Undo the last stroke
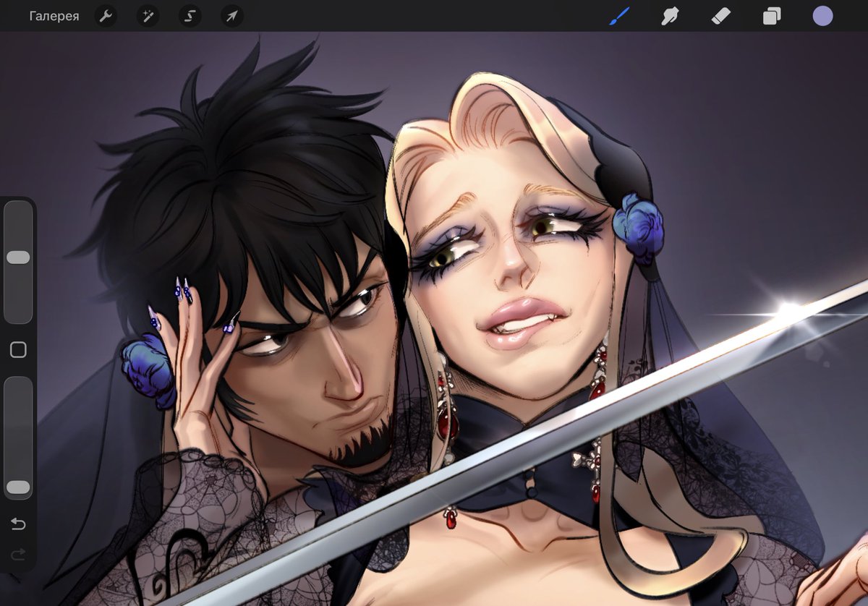 click(x=18, y=524)
